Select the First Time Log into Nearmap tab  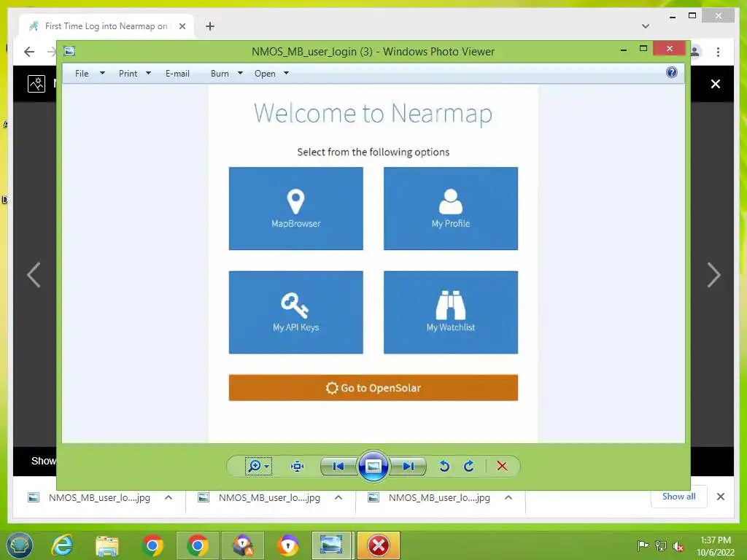pos(107,26)
